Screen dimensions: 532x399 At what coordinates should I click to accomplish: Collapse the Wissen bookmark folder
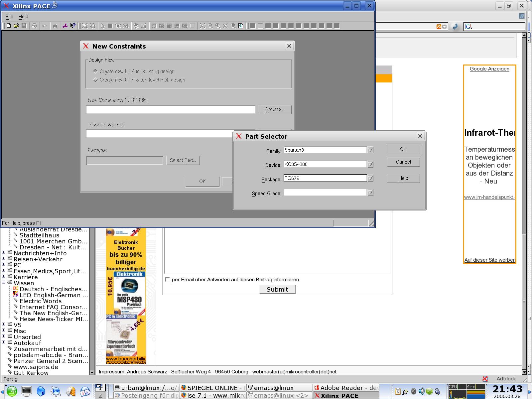point(4,282)
